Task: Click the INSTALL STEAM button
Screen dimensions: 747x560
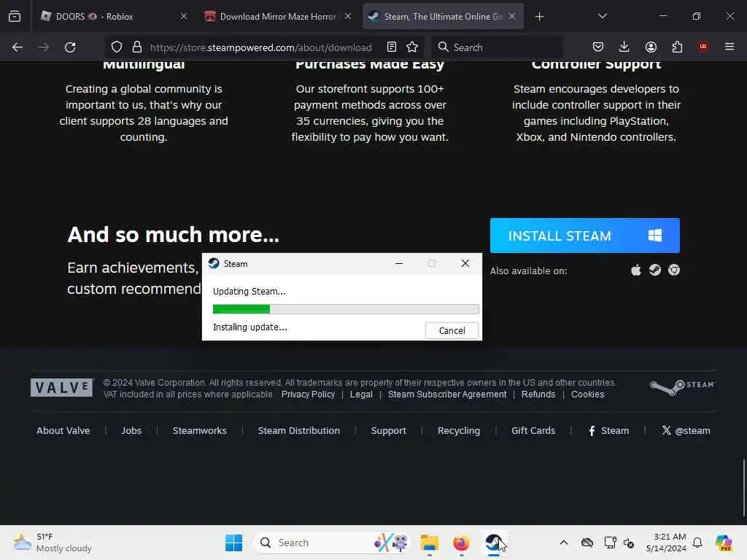Action: click(584, 236)
